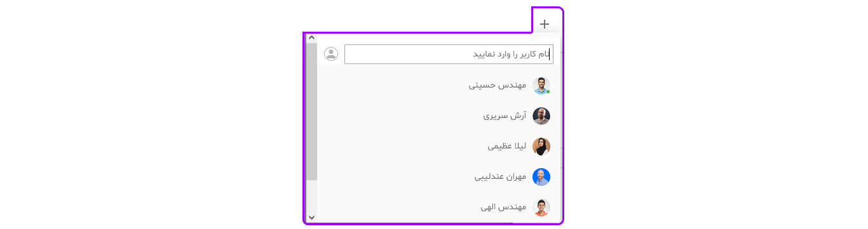Click the plus icon to add a user
Screen dimensions: 868x229
click(545, 24)
